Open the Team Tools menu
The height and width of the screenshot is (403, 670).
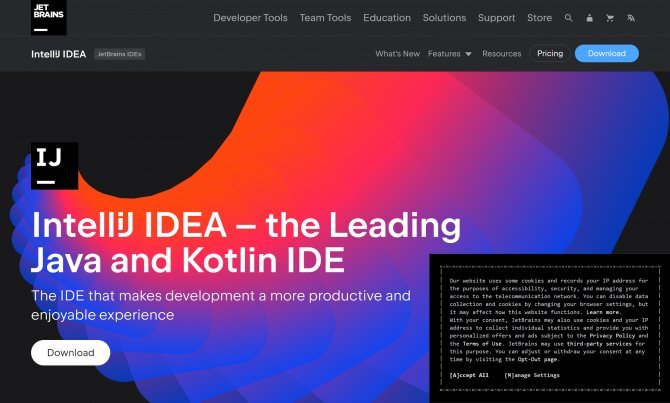[x=325, y=18]
